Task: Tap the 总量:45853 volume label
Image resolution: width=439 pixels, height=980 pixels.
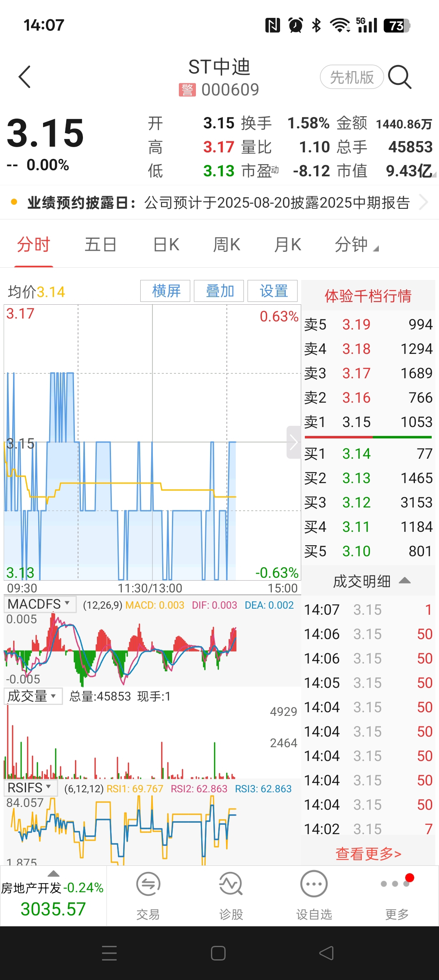Action: [100, 696]
